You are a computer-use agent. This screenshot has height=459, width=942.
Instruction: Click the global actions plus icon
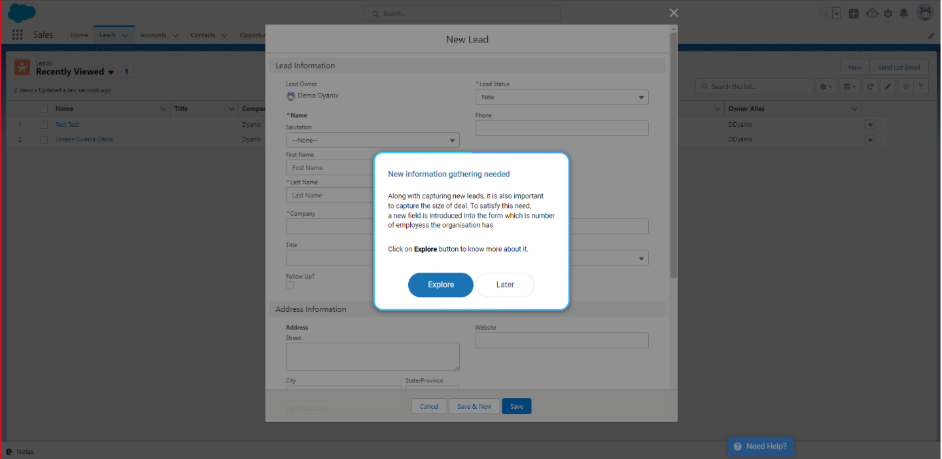[853, 13]
